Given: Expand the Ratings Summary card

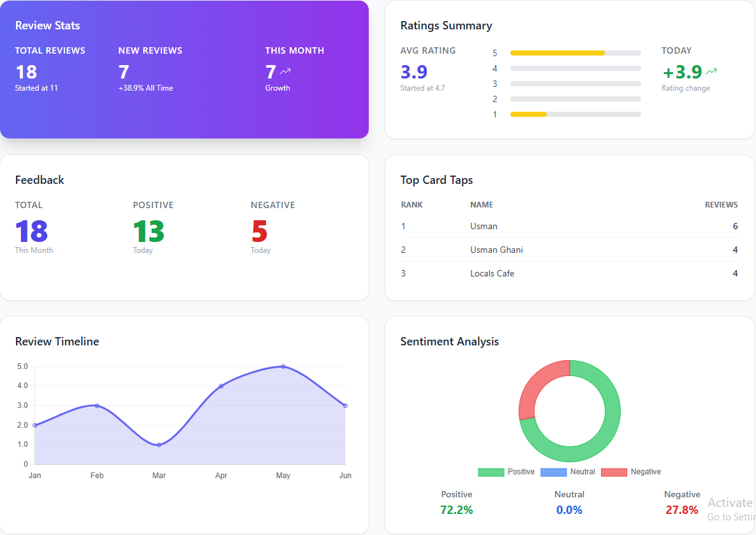Looking at the screenshot, I should point(446,26).
